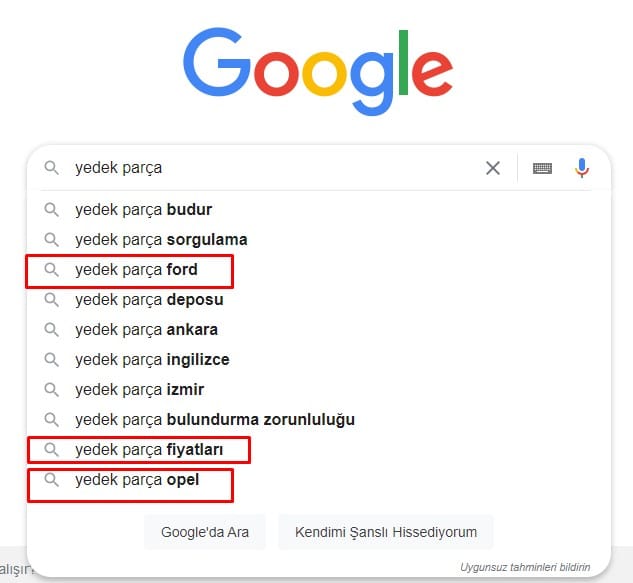Choose suggestion 'yedek parça fiyatları'

point(319,450)
